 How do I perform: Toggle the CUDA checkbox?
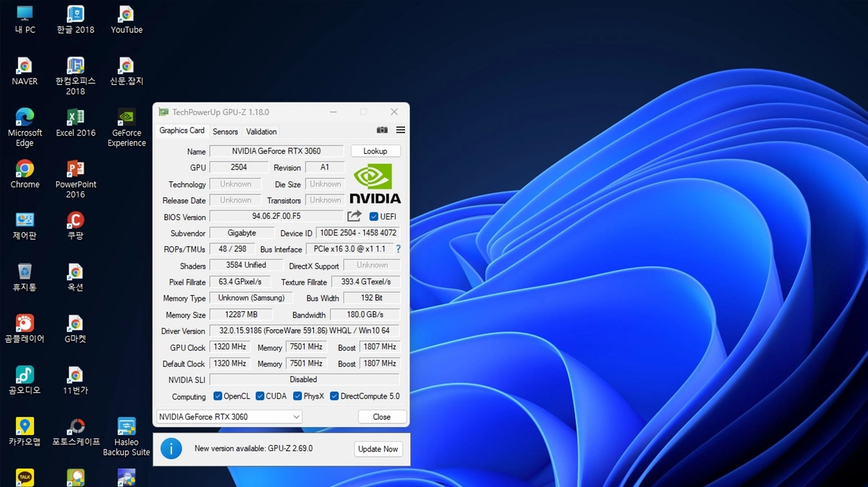coord(260,396)
